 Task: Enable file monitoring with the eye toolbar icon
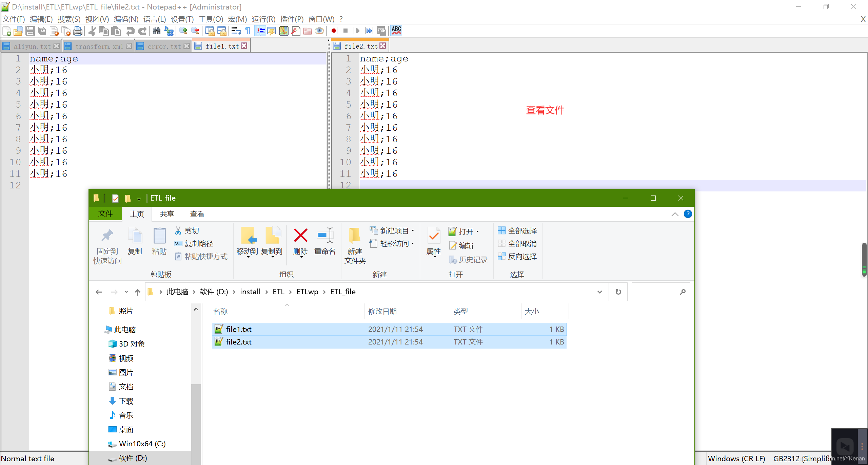pos(319,31)
